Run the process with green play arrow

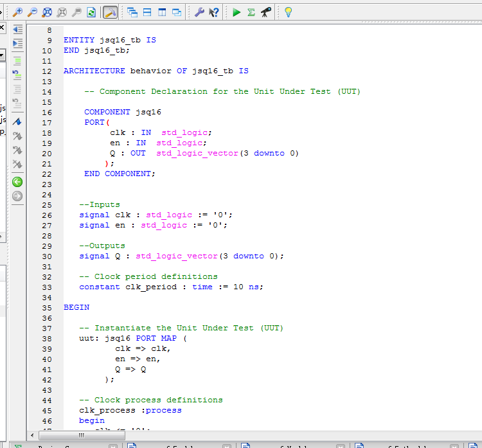[237, 12]
